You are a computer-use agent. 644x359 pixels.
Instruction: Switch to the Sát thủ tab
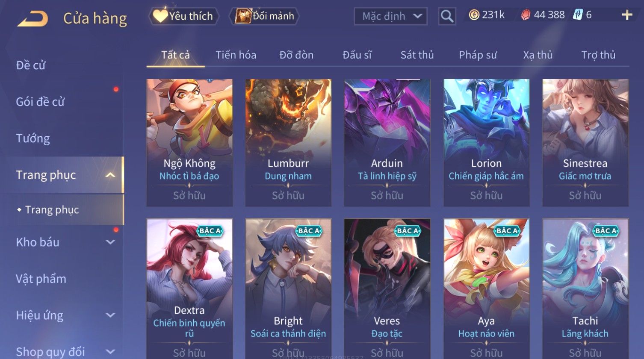(x=417, y=55)
